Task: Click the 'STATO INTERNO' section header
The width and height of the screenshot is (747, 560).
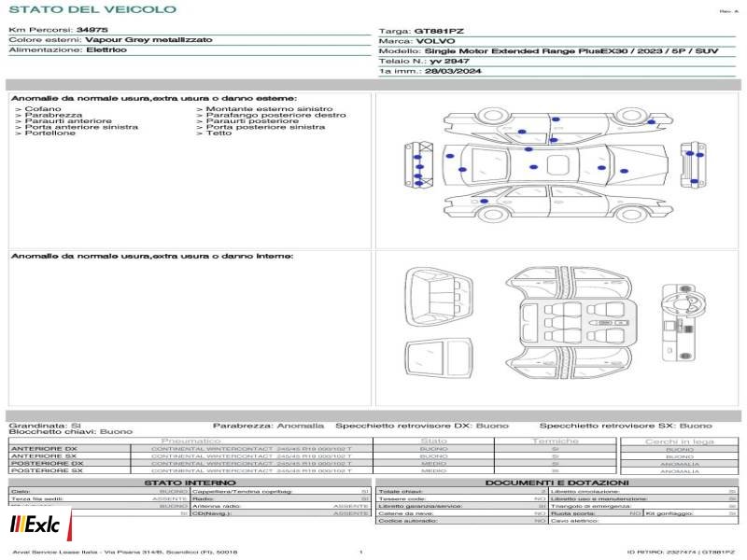Action: click(190, 483)
